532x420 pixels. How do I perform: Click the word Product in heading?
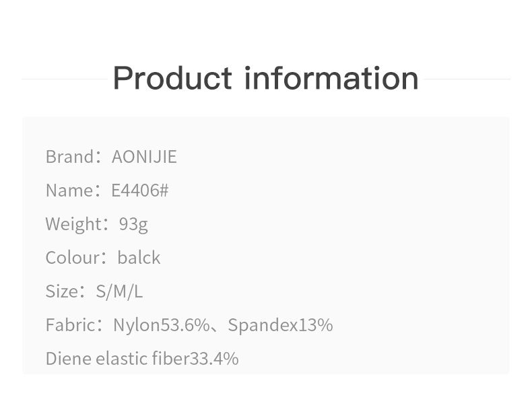[x=173, y=78]
